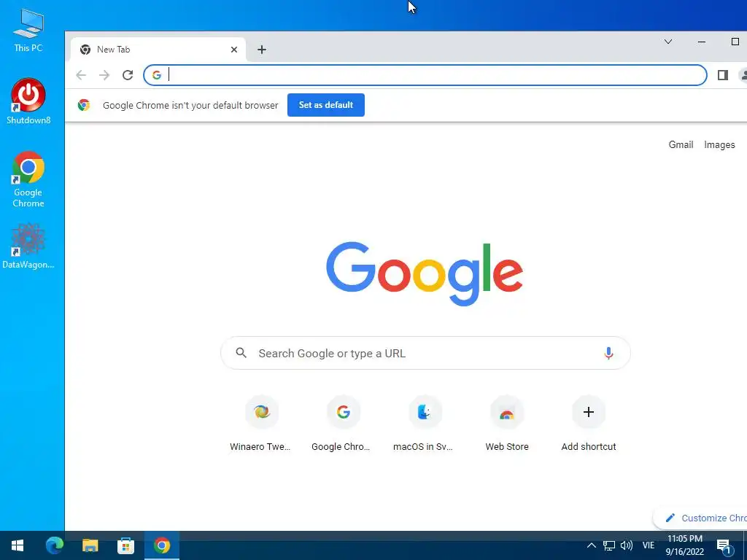The height and width of the screenshot is (560, 747).
Task: Click the magnifier icon in the search box
Action: tap(241, 353)
